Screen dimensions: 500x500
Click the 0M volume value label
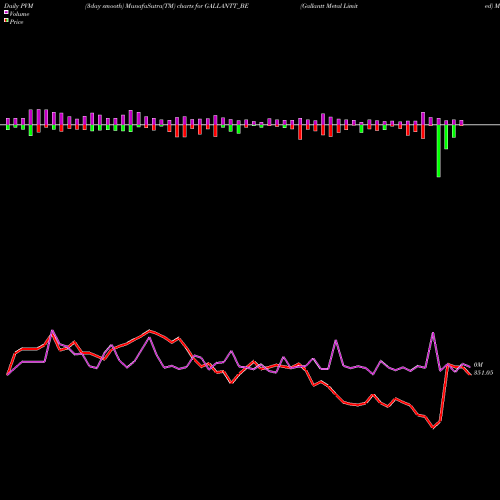(x=478, y=365)
